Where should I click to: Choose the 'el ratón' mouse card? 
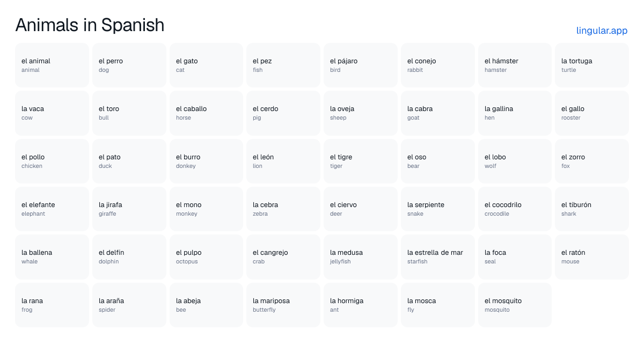tap(592, 257)
